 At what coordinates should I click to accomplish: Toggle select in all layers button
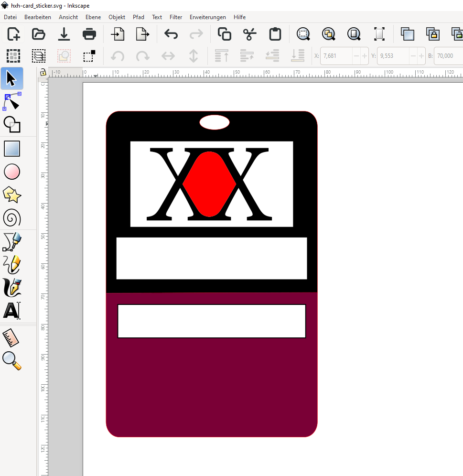[x=38, y=56]
